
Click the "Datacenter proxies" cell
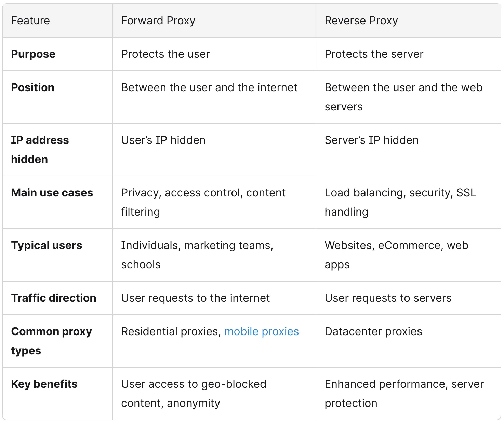[x=373, y=331]
